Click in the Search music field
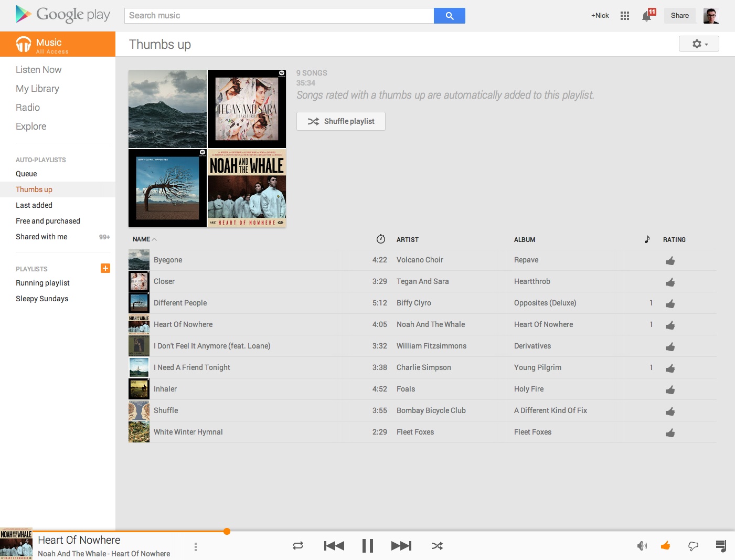This screenshot has height=560, width=735. pyautogui.click(x=279, y=16)
